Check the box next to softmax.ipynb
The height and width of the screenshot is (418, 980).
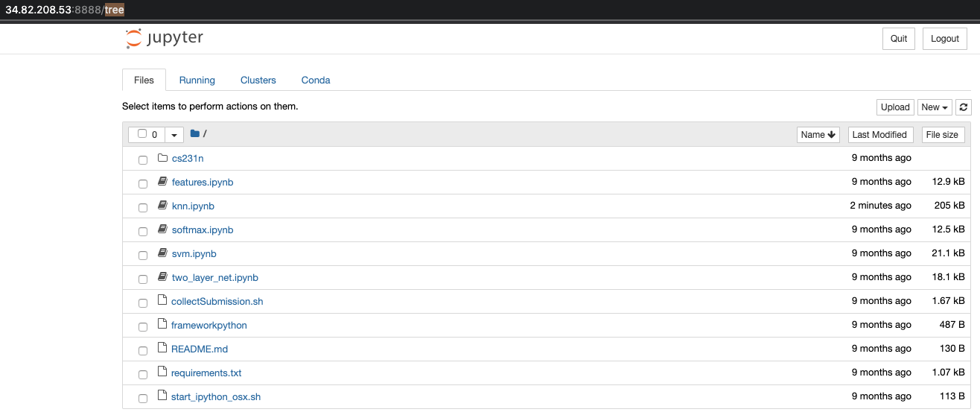[x=143, y=231]
